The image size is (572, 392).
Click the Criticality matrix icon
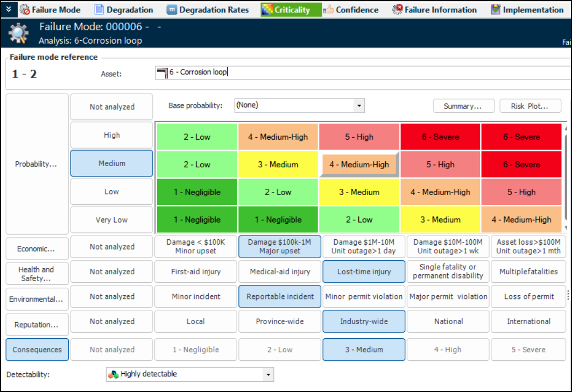click(x=267, y=10)
